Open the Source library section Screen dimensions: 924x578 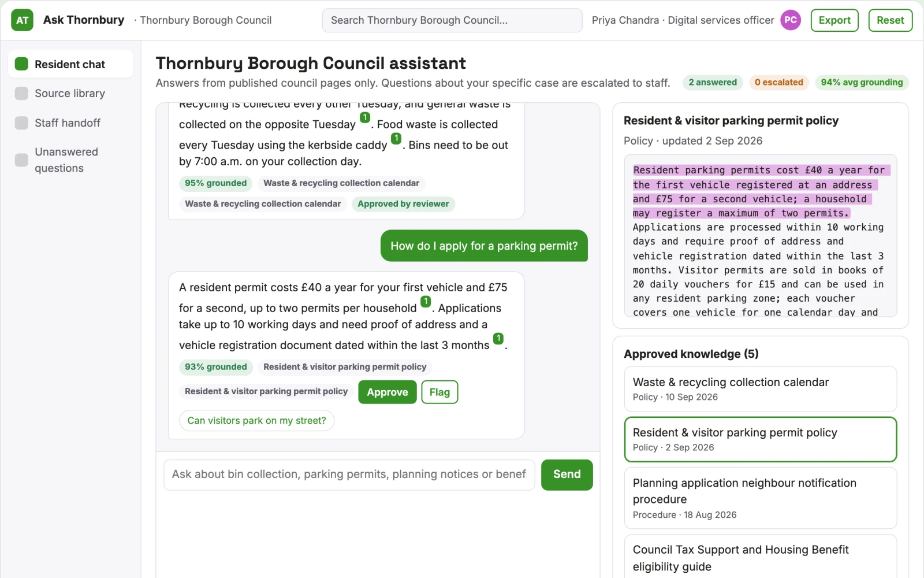tap(70, 93)
